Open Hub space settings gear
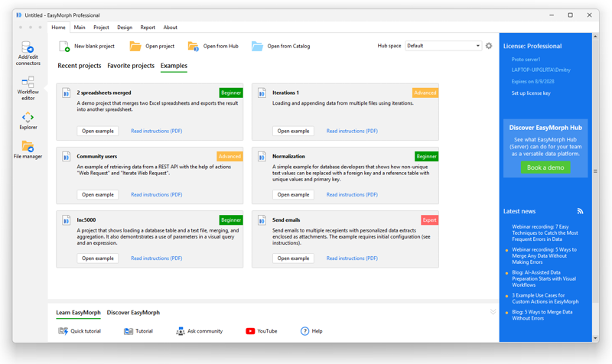 (x=489, y=46)
